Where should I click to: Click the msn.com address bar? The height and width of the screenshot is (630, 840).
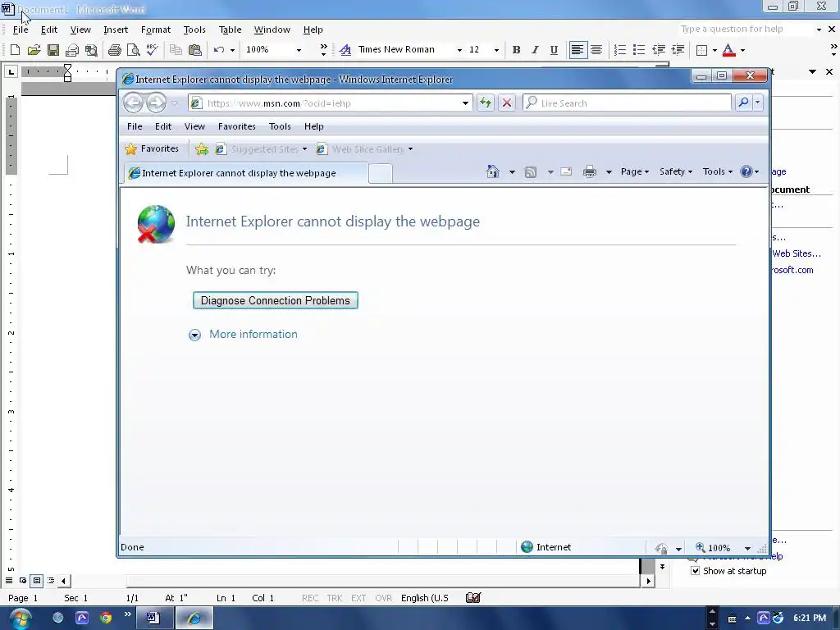324,103
